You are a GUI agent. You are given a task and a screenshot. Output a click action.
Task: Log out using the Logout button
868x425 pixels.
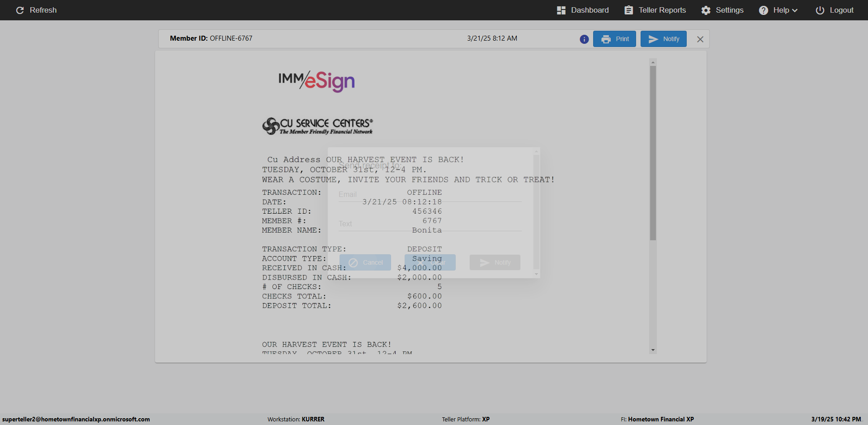pos(835,10)
